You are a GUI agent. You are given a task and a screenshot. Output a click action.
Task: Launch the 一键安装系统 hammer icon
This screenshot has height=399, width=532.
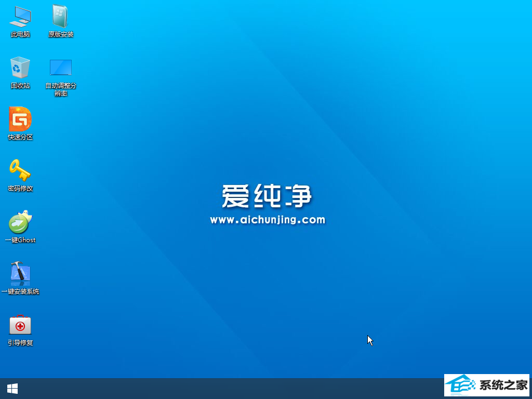click(20, 273)
